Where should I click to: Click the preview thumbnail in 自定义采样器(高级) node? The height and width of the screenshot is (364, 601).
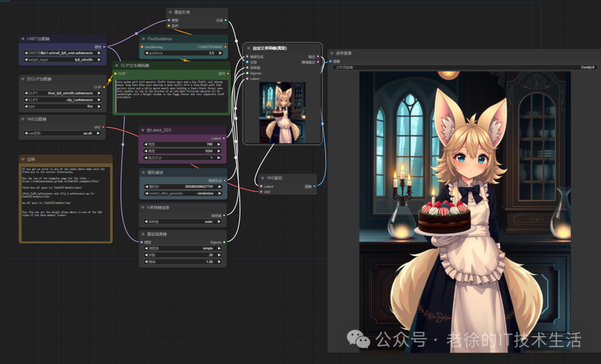(283, 112)
